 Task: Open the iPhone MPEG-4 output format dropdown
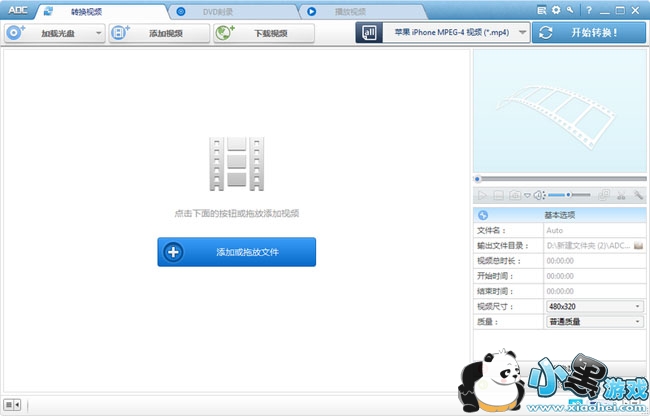[x=456, y=33]
